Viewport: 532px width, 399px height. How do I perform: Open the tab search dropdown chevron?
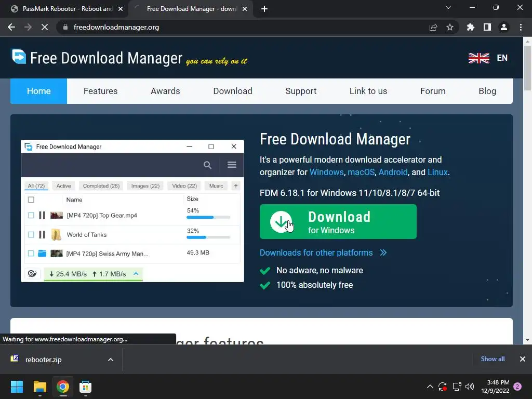pyautogui.click(x=448, y=7)
